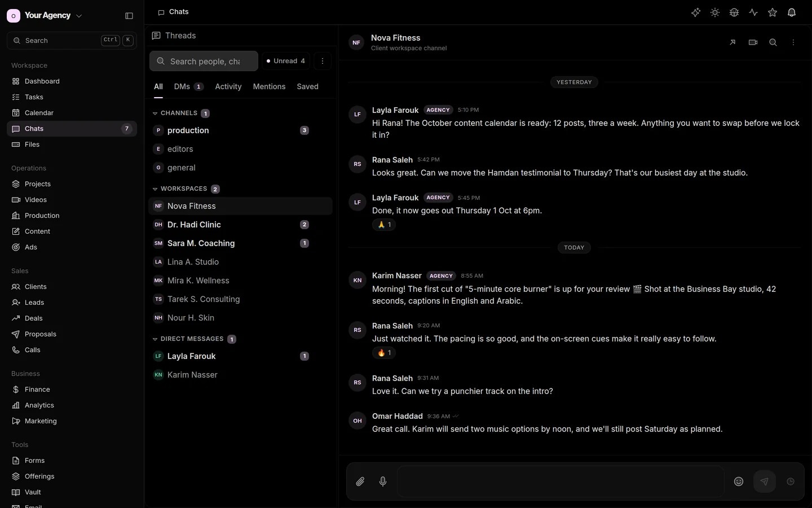The width and height of the screenshot is (812, 508).
Task: Open the Saved tab
Action: click(x=307, y=86)
